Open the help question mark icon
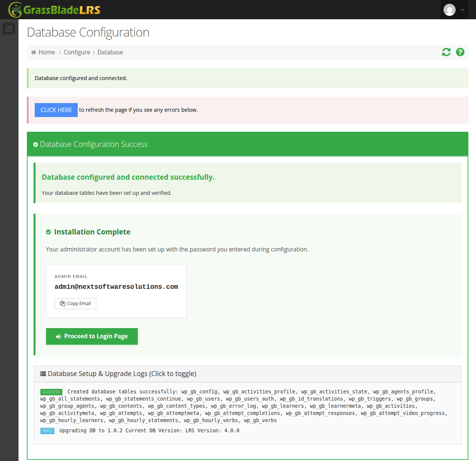 point(460,52)
